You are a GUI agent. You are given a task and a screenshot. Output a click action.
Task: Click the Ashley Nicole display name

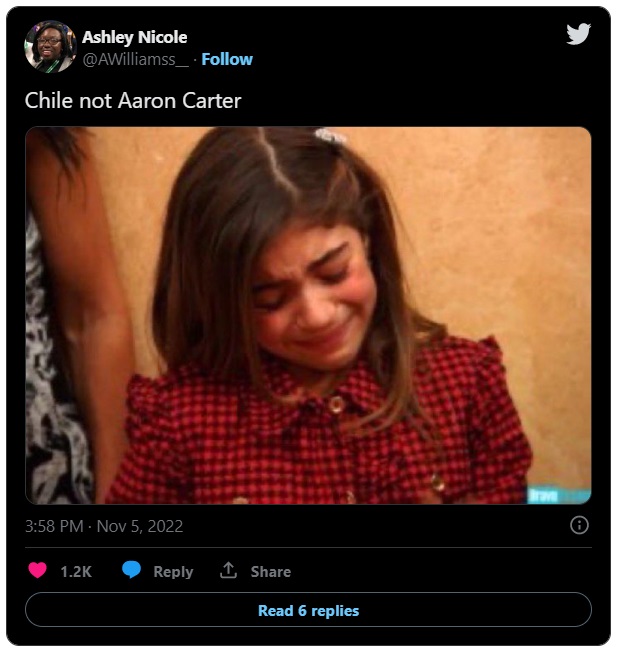[x=134, y=37]
